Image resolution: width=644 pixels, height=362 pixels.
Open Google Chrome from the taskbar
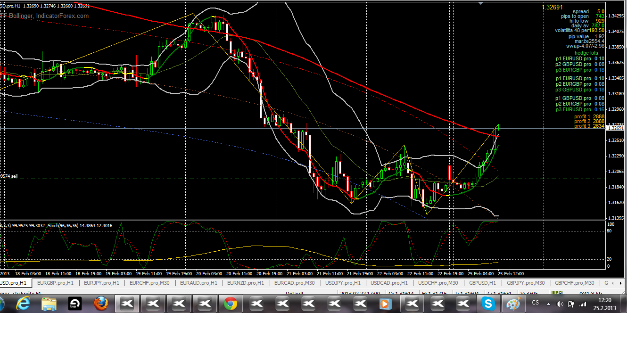point(231,304)
